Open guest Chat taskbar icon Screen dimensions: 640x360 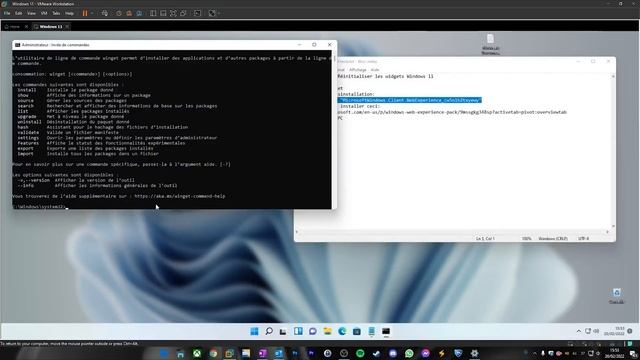[313, 331]
